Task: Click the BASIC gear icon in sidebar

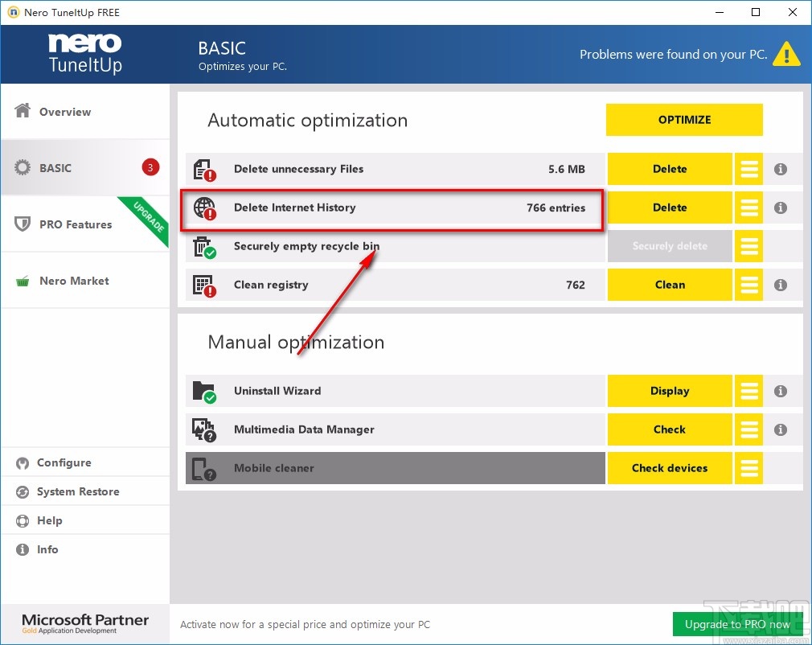Action: click(x=23, y=167)
